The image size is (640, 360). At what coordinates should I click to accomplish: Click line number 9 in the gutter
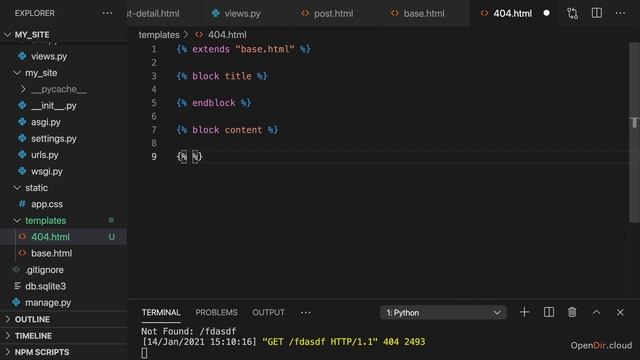(x=154, y=157)
